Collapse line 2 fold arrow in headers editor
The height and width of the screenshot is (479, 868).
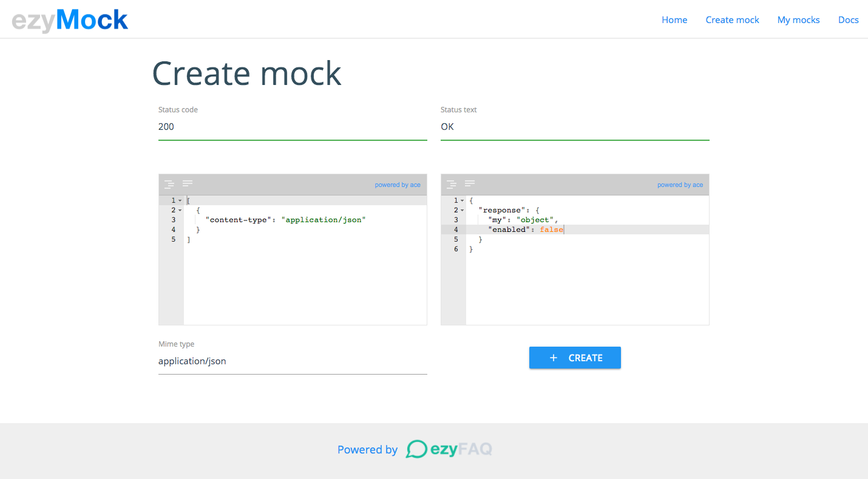pyautogui.click(x=180, y=210)
